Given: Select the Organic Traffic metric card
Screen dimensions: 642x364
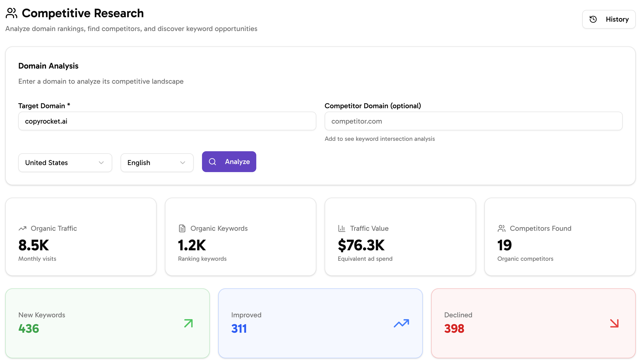Looking at the screenshot, I should click(x=81, y=236).
